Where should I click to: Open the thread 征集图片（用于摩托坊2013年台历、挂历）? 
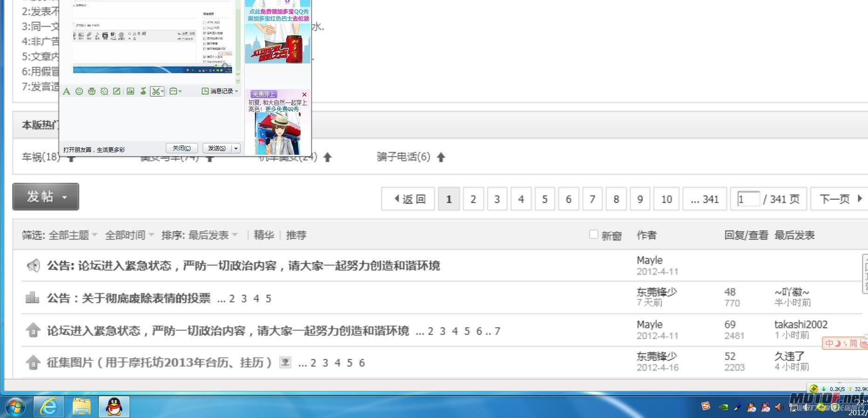(159, 363)
